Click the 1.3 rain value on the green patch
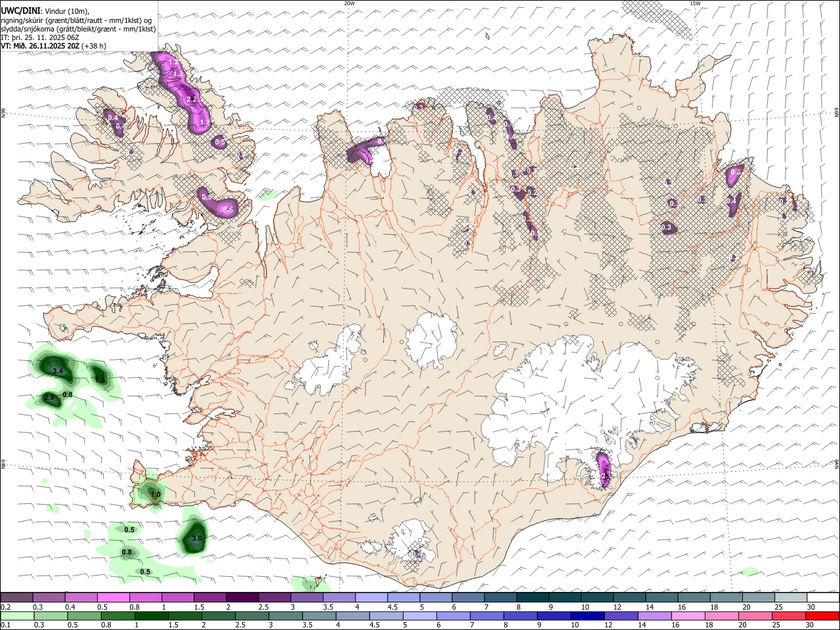Viewport: 840px width, 630px height. [x=100, y=380]
